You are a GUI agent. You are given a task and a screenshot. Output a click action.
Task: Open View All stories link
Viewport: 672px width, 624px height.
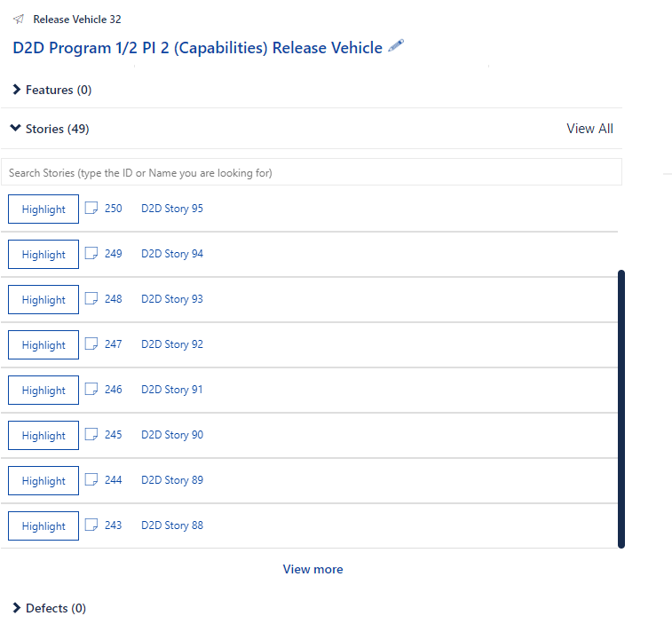point(589,129)
